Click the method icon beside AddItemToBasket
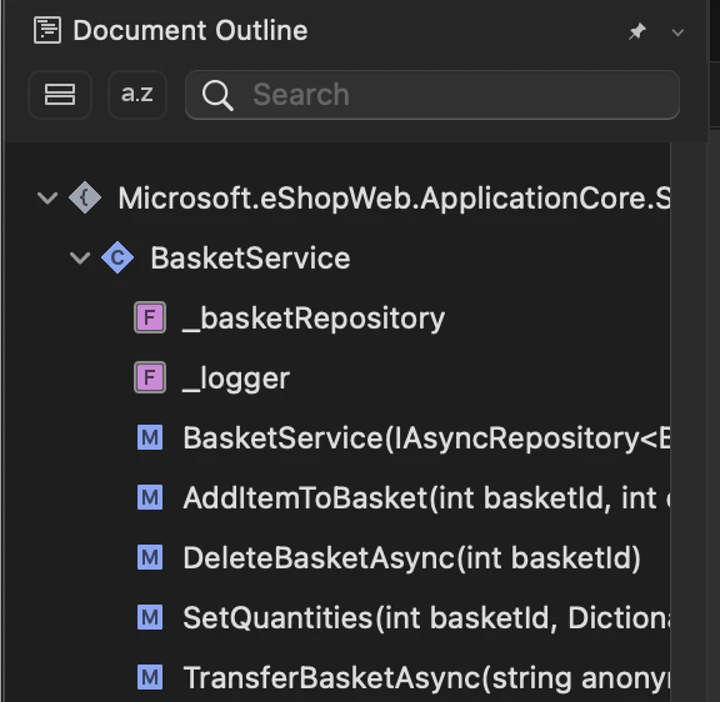This screenshot has width=720, height=702. (150, 498)
